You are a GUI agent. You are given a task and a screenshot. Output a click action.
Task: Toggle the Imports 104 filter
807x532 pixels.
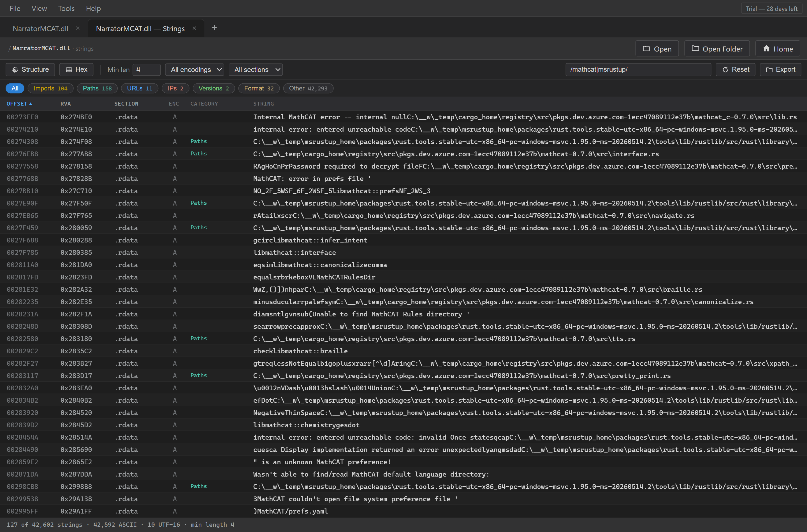click(51, 88)
